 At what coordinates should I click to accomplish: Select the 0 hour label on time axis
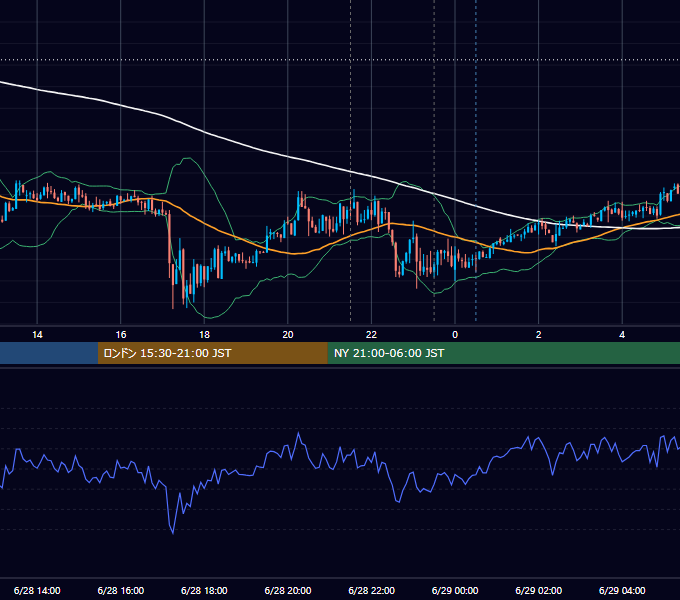(x=455, y=335)
